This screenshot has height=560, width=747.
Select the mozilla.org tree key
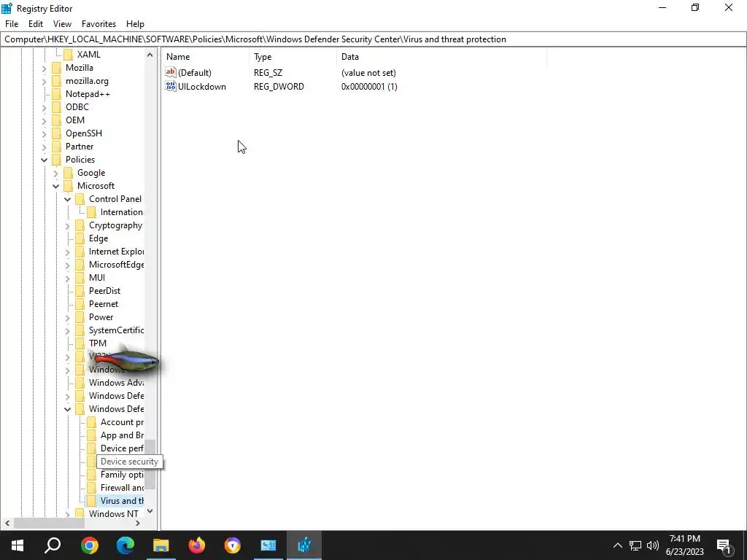(88, 81)
